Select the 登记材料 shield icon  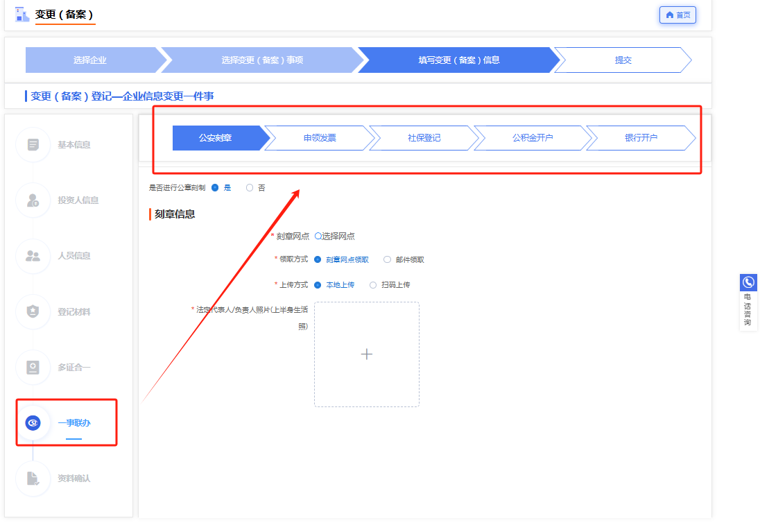pyautogui.click(x=33, y=311)
